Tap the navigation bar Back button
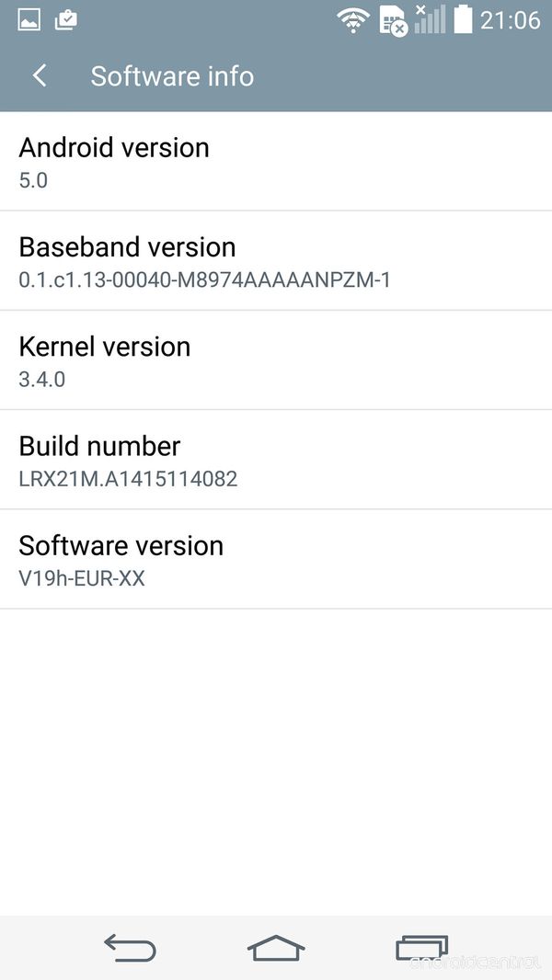The image size is (552, 980). 130,947
